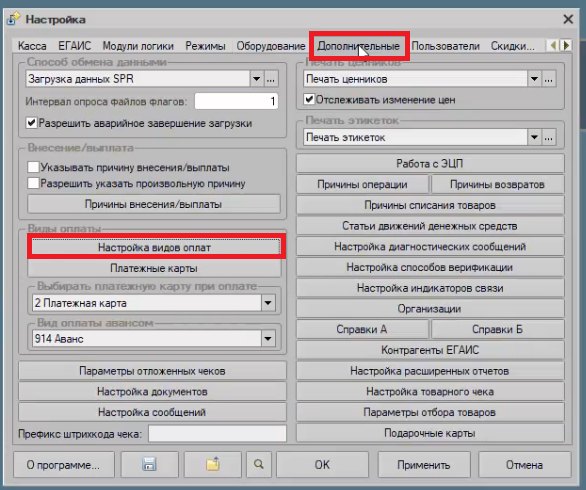Viewport: 586px width, 490px height.
Task: Select the Дополнительные tab
Action: pos(359,46)
